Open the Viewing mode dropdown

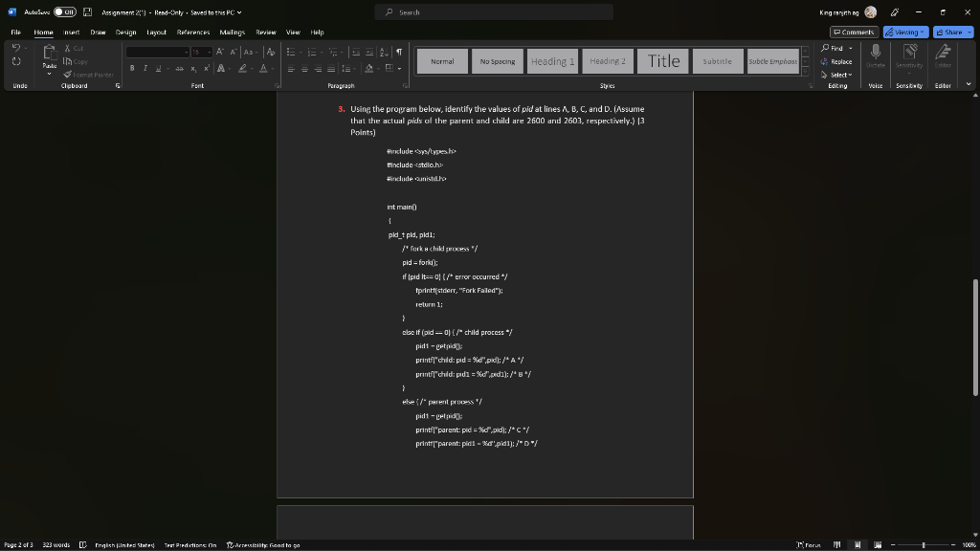907,31
